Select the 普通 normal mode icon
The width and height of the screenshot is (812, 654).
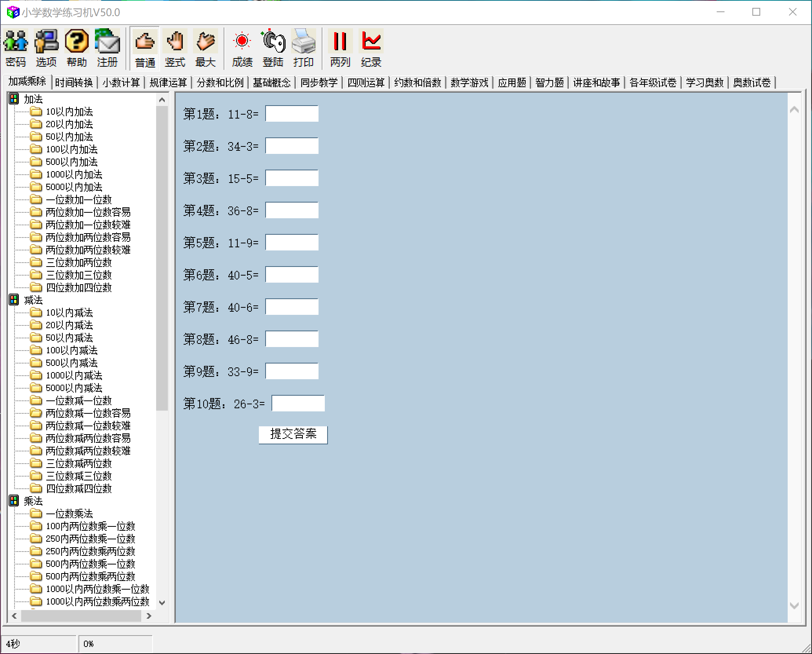point(145,41)
